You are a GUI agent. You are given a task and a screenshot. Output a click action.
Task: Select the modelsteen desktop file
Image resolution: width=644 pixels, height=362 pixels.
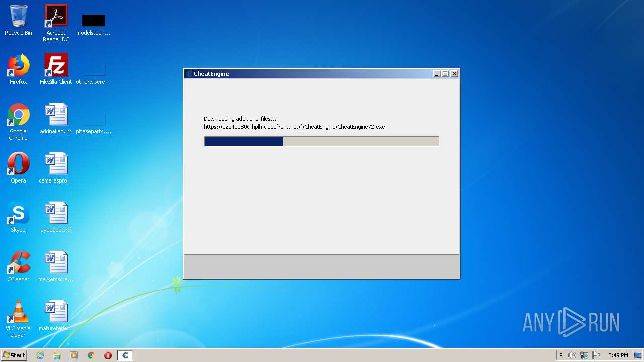pyautogui.click(x=94, y=25)
